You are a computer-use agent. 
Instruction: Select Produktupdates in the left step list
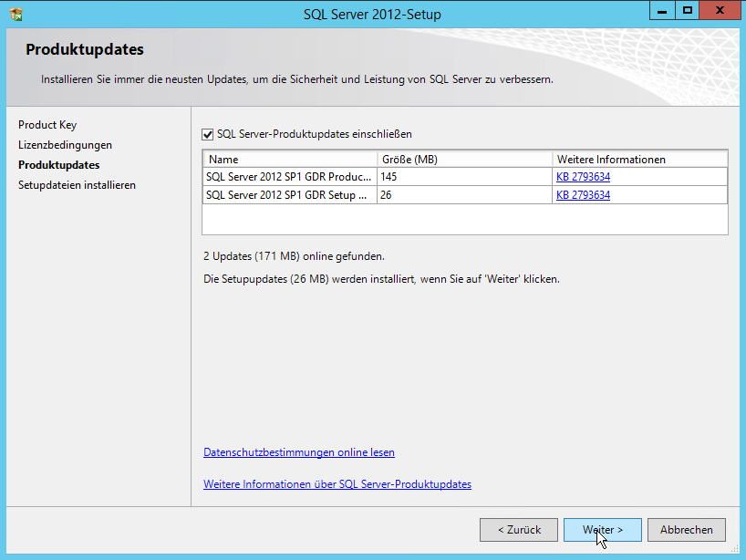[59, 165]
